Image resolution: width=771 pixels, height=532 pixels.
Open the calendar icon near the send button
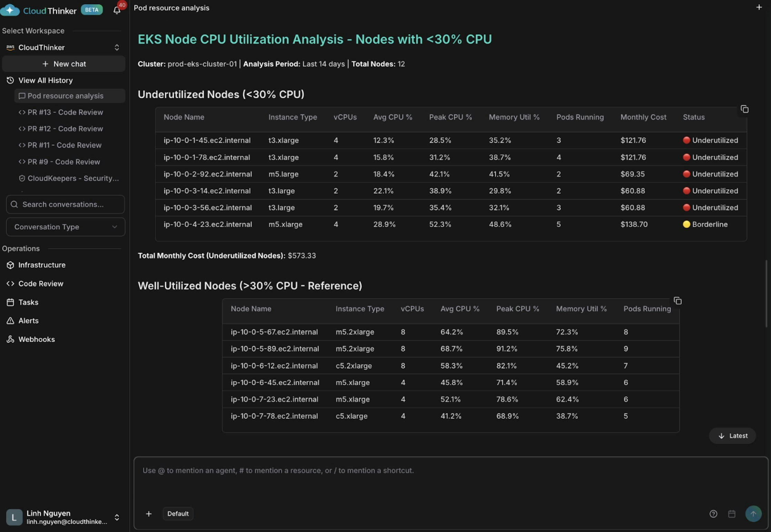pyautogui.click(x=732, y=514)
